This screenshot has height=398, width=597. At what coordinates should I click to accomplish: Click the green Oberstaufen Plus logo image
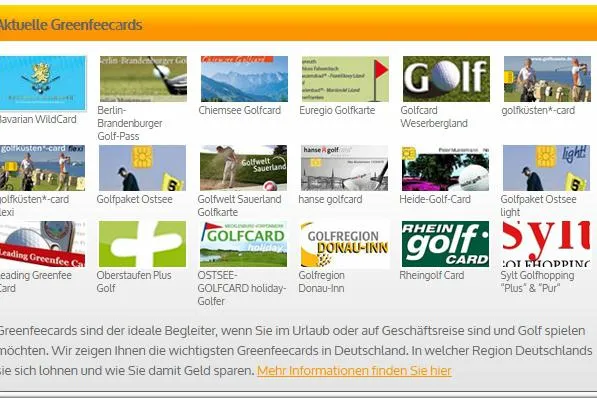coord(142,244)
